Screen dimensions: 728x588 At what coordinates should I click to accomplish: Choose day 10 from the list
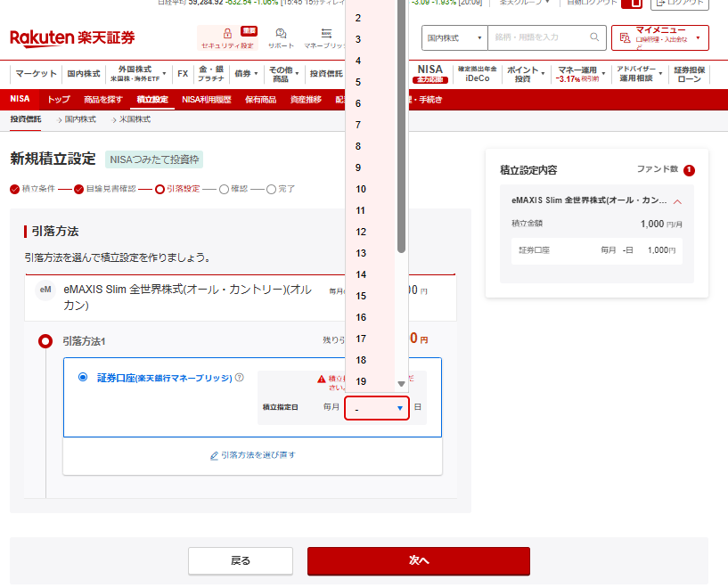(x=370, y=190)
